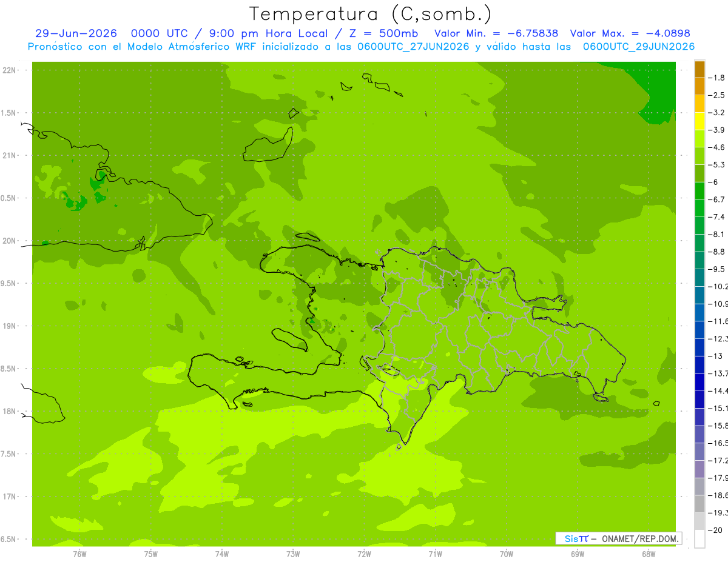Image resolution: width=728 pixels, height=562 pixels.
Task: Click the "-8.8" colorbar label
Action: (716, 252)
